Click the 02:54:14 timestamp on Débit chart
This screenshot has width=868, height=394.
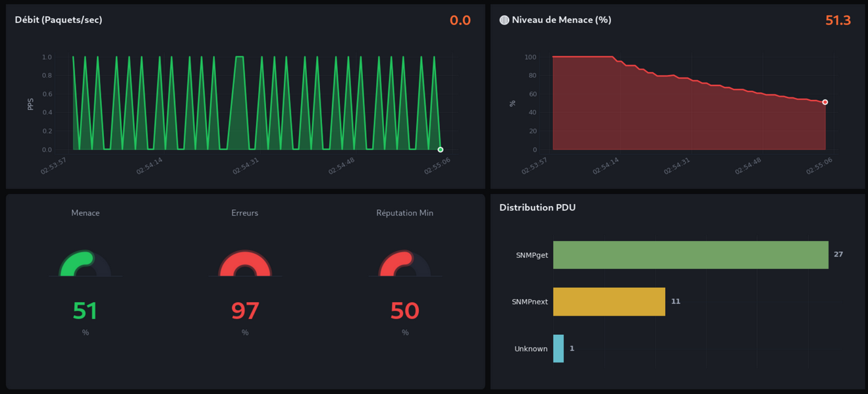coord(149,166)
